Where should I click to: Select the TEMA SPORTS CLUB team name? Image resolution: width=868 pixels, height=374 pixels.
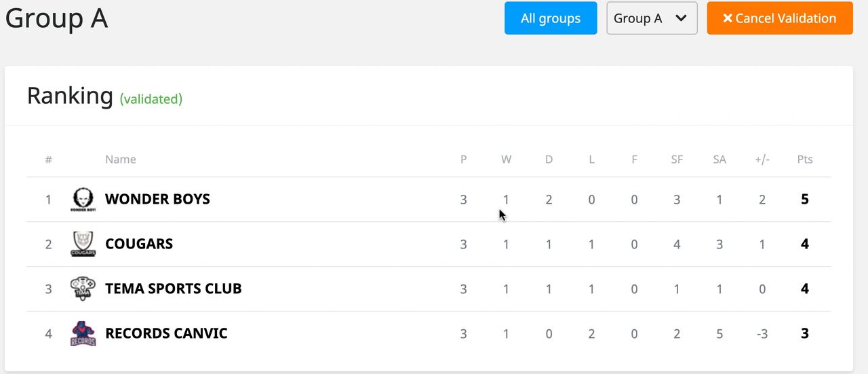click(174, 288)
